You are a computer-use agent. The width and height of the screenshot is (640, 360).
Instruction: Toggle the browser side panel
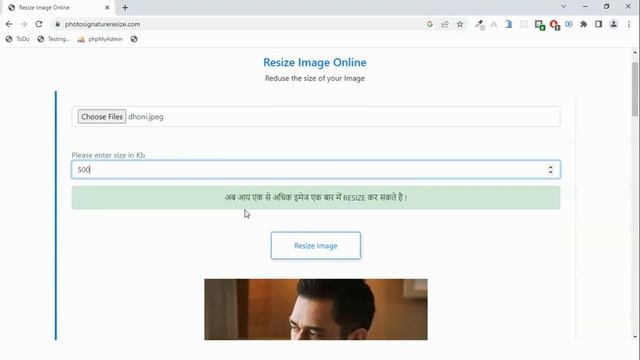coord(598,24)
